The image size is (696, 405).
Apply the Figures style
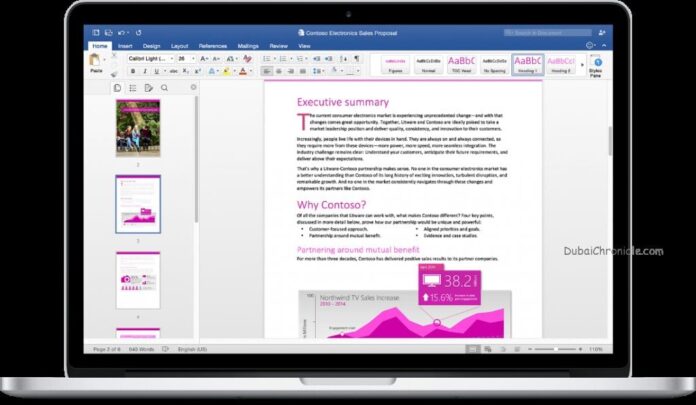point(395,65)
